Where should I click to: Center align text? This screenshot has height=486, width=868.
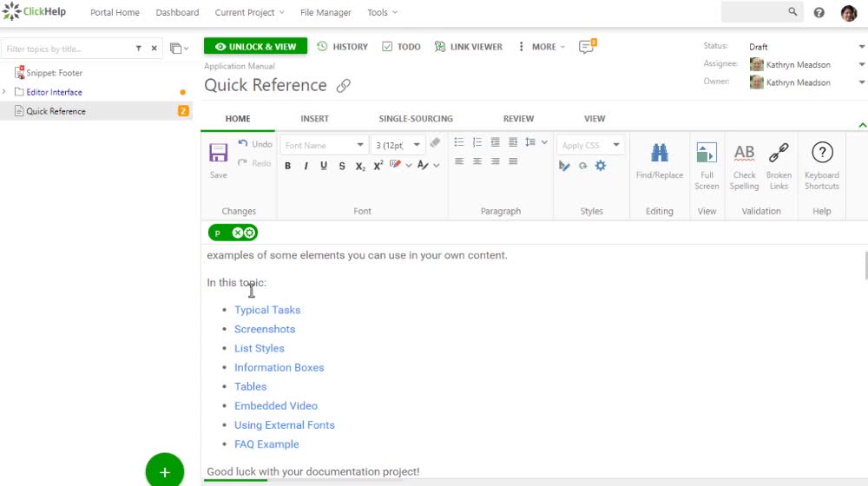(x=477, y=161)
